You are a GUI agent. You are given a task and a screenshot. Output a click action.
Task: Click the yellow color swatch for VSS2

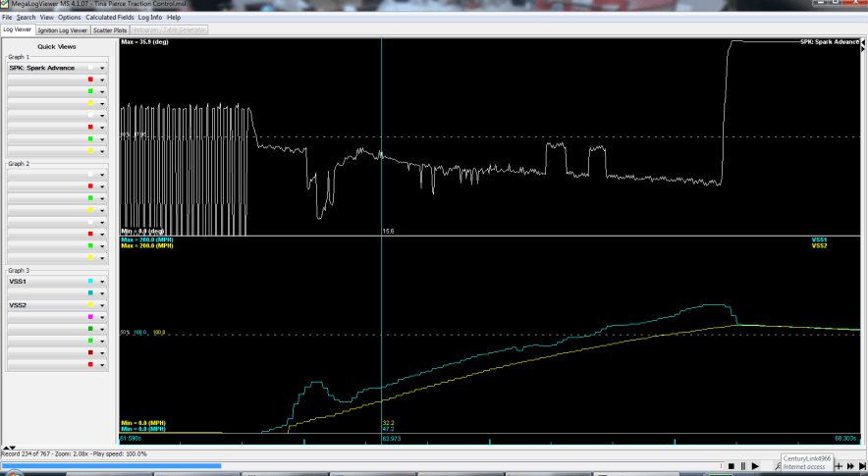(x=90, y=305)
